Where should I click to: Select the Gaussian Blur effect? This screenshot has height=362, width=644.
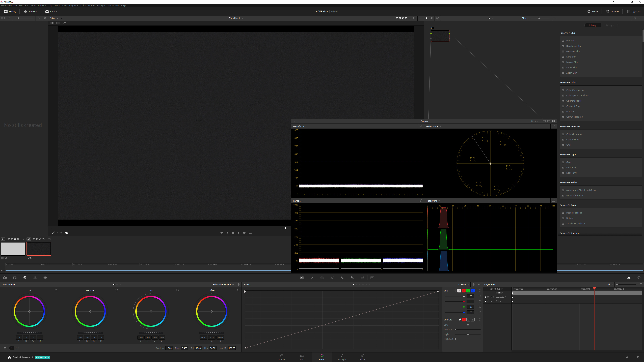coord(573,51)
